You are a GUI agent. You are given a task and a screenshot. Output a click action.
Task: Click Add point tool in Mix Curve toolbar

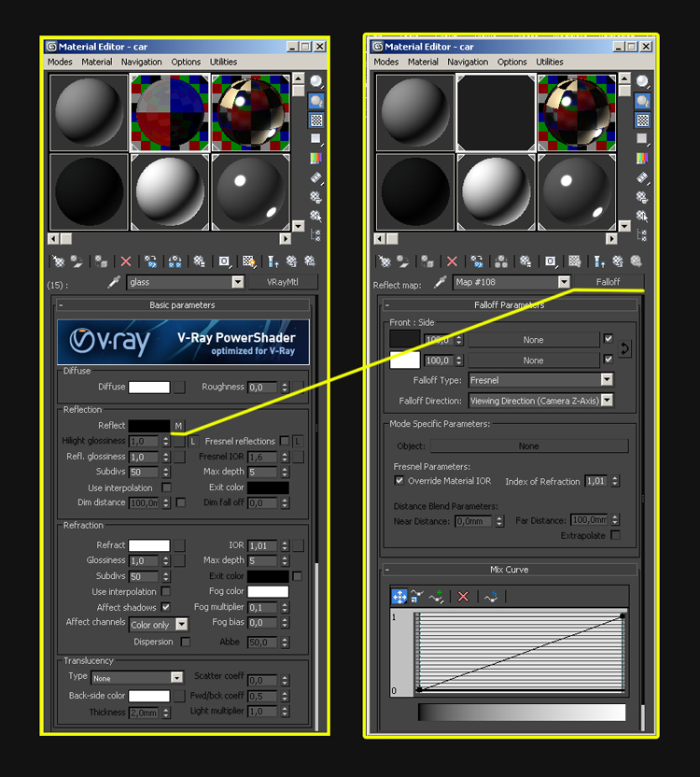point(437,597)
